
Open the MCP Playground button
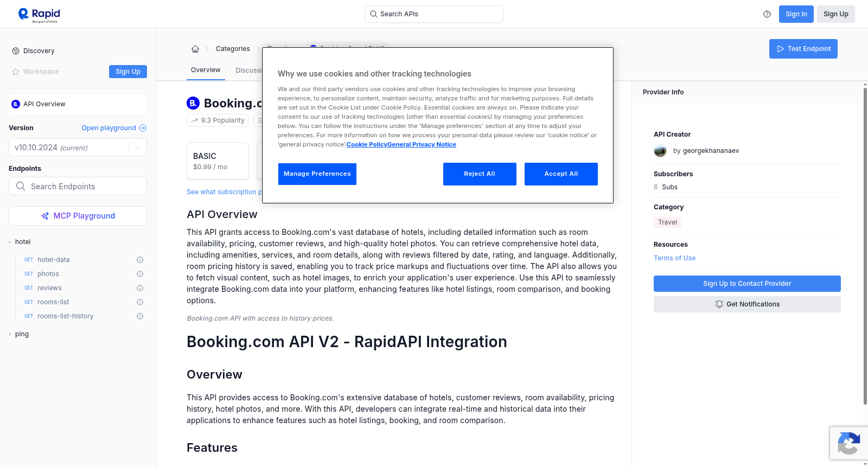point(78,216)
